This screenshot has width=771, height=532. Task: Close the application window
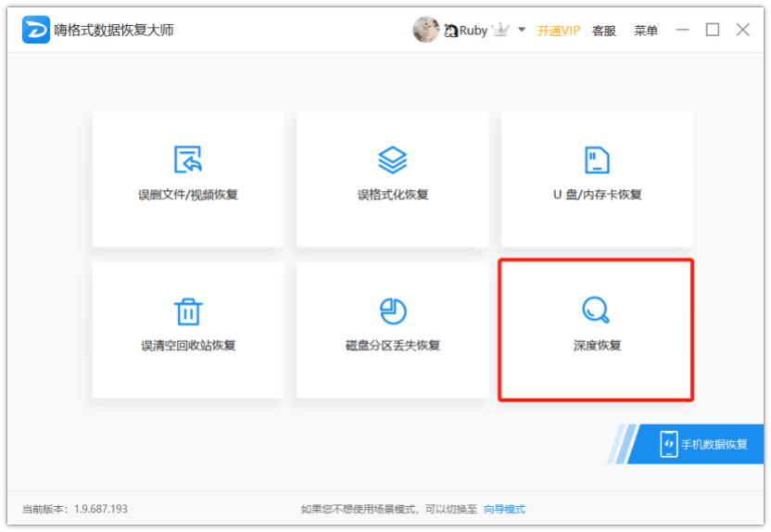742,30
